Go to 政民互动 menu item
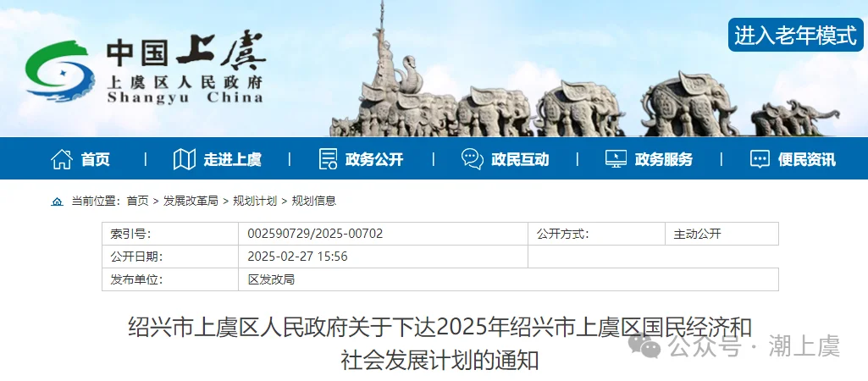Image resolution: width=868 pixels, height=381 pixels. 520,160
